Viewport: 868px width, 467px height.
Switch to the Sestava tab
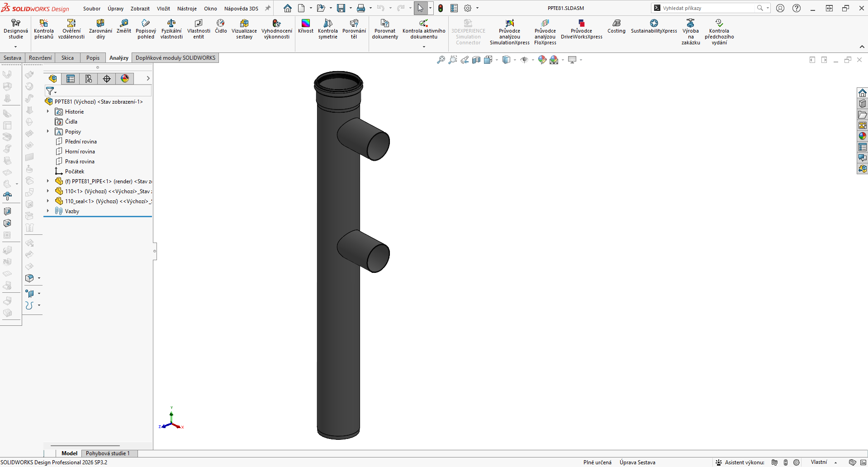(x=13, y=58)
